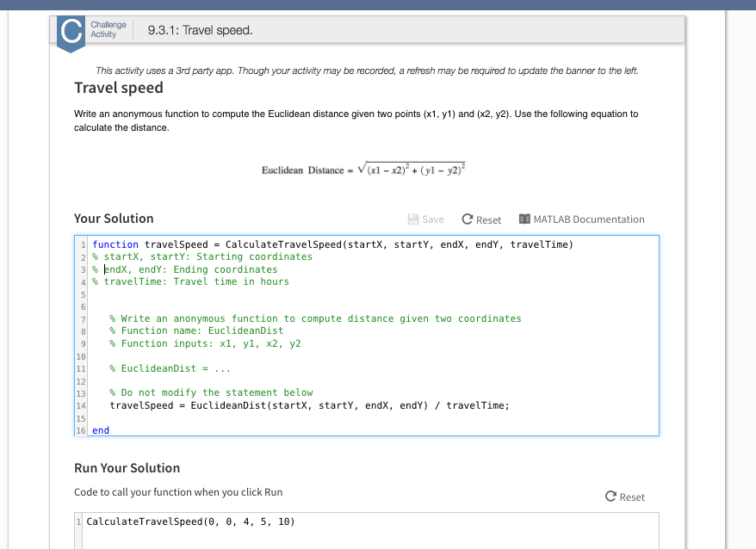Click the '% startX, startY: Starting coordinates' comment

pos(202,257)
